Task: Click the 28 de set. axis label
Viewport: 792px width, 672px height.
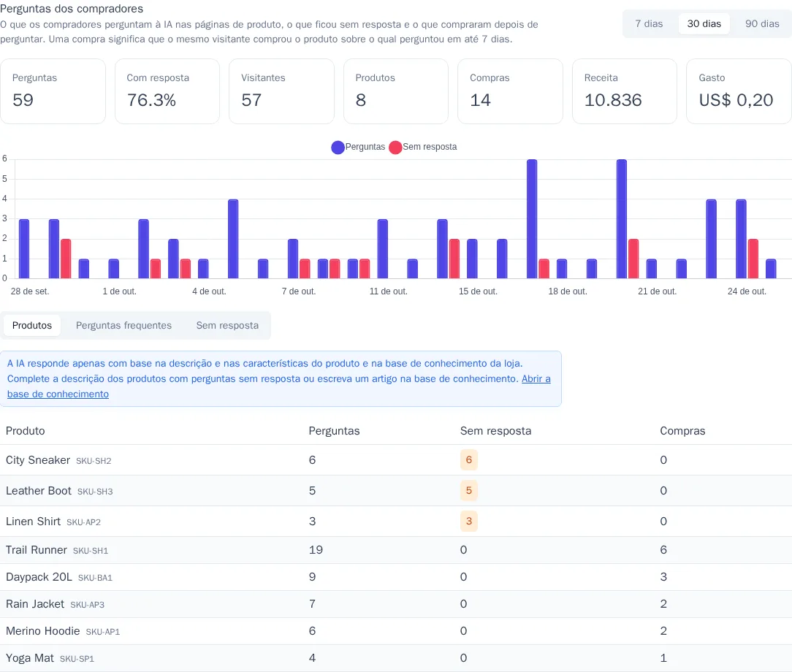Action: (30, 291)
